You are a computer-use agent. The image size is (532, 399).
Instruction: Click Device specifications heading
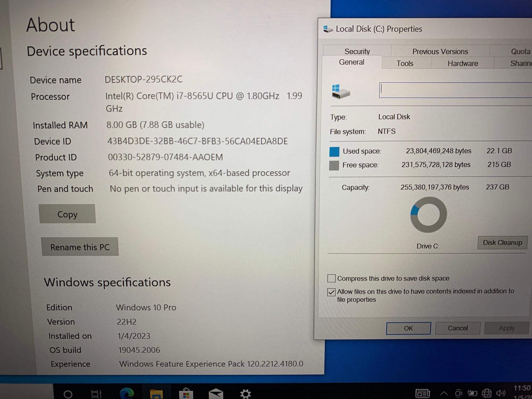pyautogui.click(x=87, y=51)
